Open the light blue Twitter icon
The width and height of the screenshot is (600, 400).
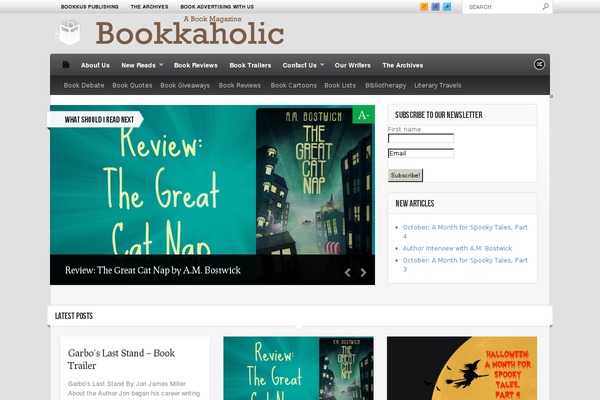[447, 7]
